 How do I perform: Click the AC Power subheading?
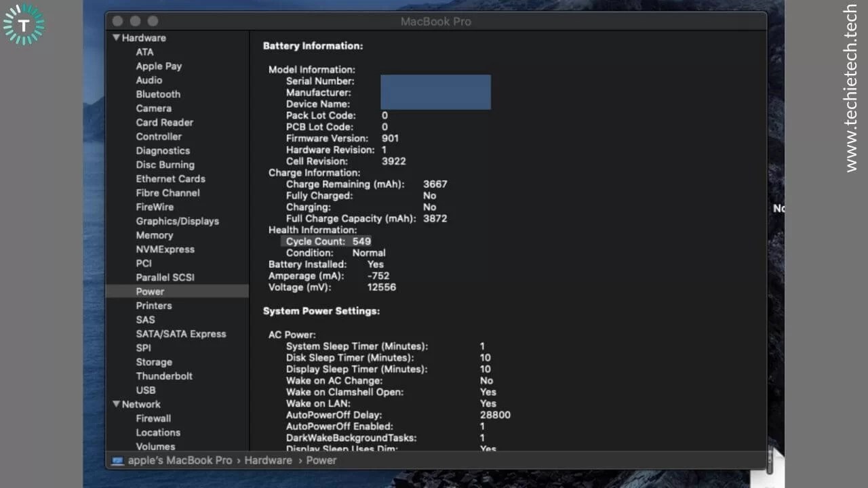click(292, 335)
